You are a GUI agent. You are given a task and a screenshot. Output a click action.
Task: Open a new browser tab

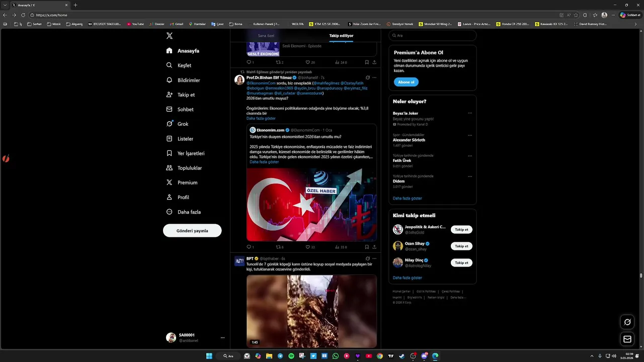75,5
